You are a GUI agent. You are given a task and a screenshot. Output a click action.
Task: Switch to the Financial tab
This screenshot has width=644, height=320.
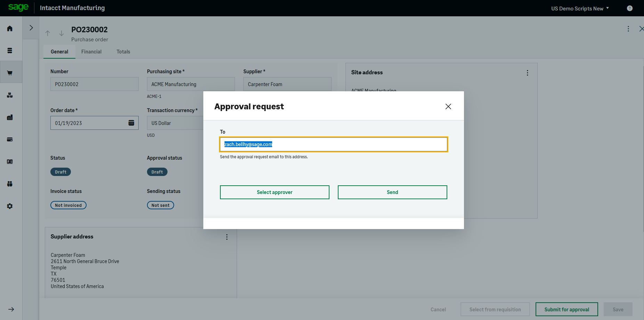[x=91, y=51]
